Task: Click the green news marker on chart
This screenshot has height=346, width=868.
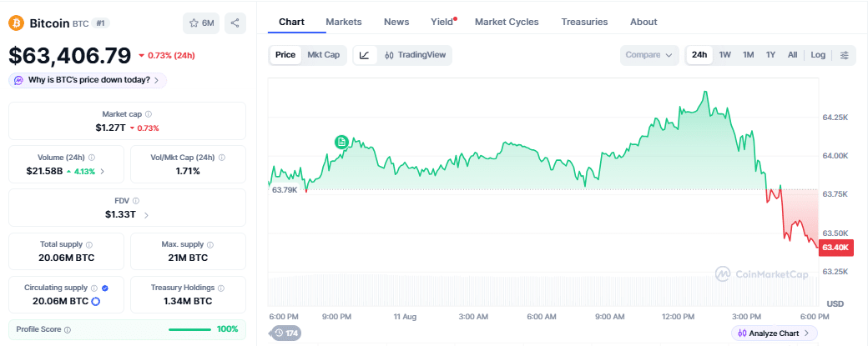Action: coord(341,142)
